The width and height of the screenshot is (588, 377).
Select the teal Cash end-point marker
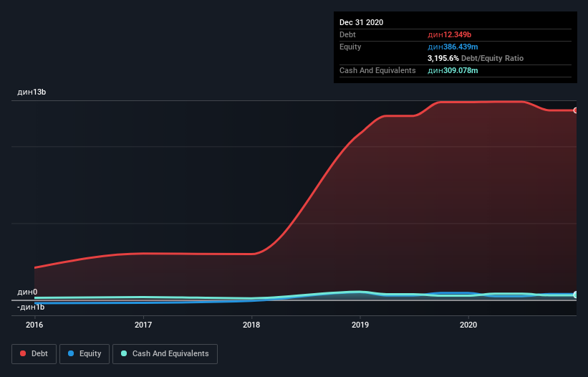click(576, 295)
